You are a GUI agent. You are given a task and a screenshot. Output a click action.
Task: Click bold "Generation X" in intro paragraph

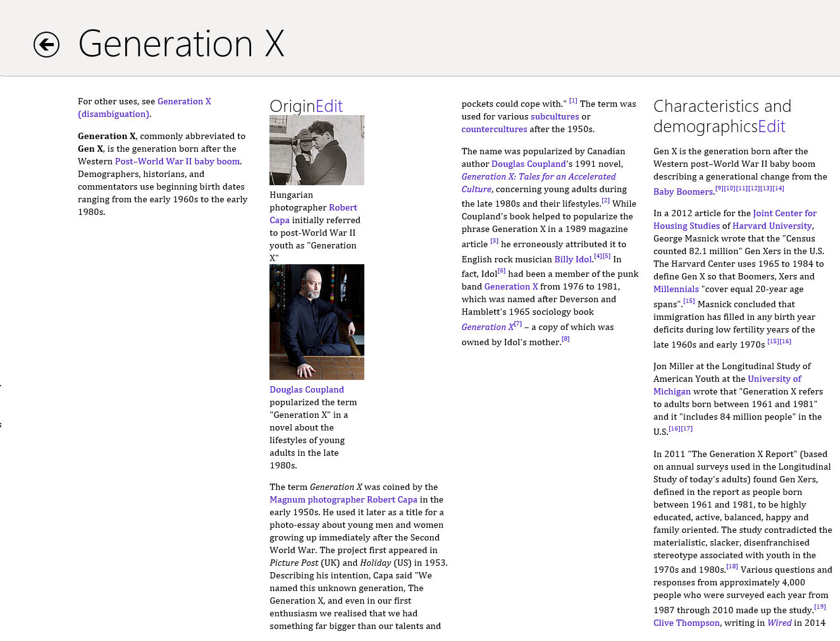tap(106, 136)
